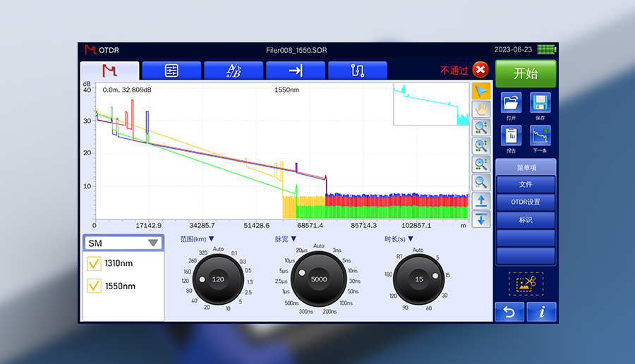Click the blue back arrow button

click(x=509, y=312)
